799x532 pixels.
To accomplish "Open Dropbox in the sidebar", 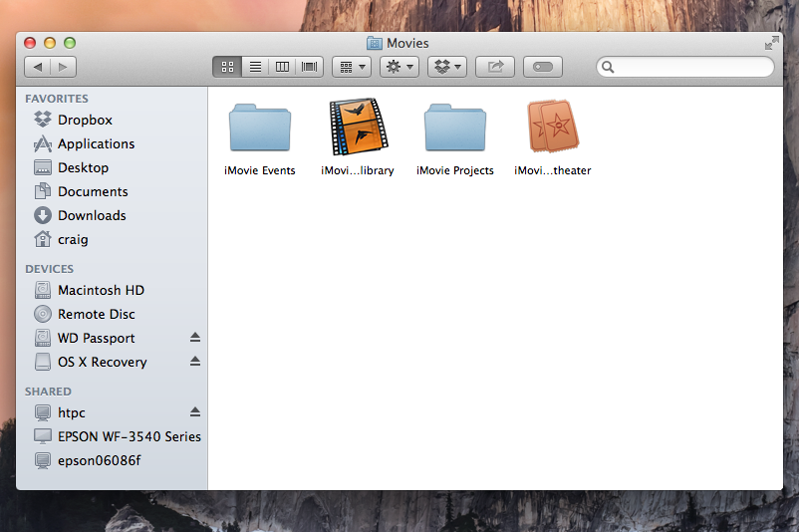I will (x=112, y=120).
